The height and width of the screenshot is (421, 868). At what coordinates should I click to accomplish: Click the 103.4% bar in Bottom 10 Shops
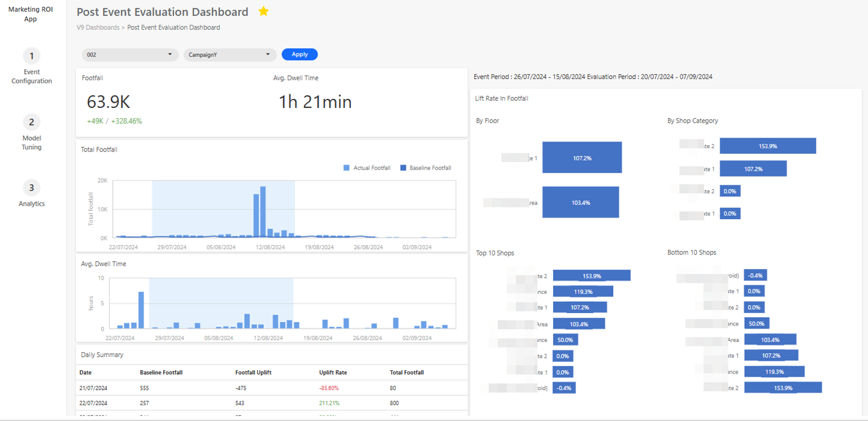click(x=770, y=340)
